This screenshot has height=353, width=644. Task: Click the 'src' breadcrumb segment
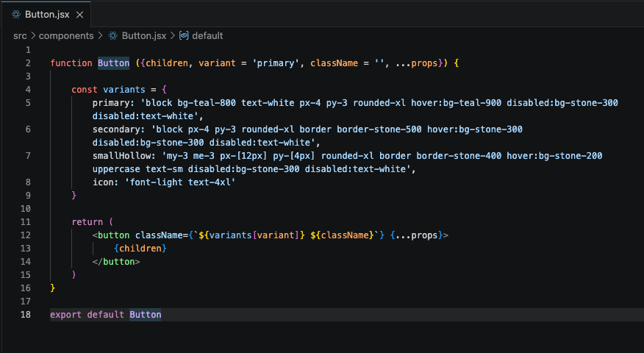(x=20, y=36)
